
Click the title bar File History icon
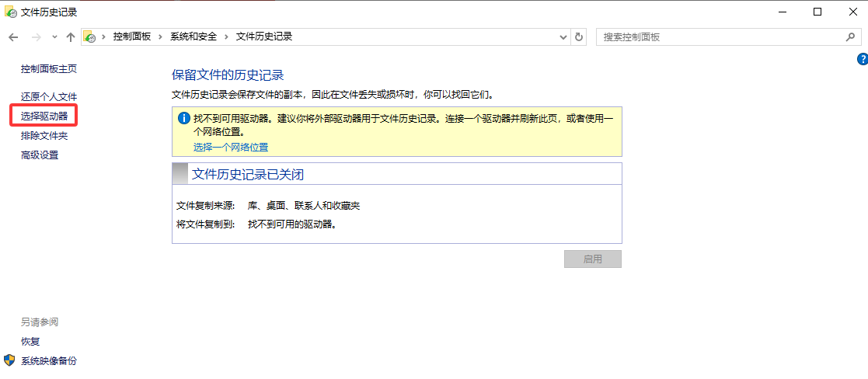coord(10,12)
